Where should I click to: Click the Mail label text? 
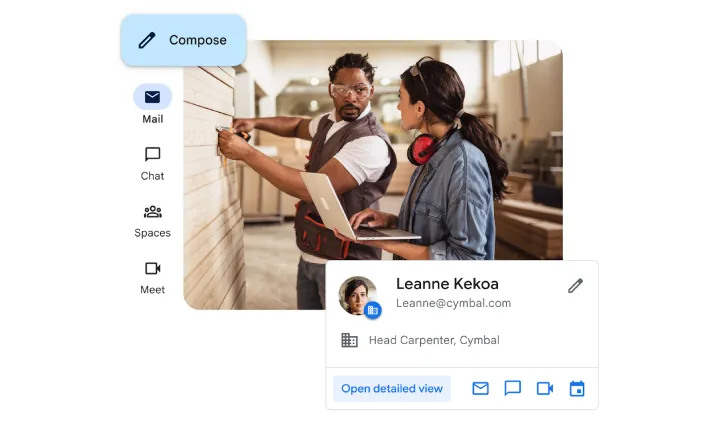tap(152, 119)
